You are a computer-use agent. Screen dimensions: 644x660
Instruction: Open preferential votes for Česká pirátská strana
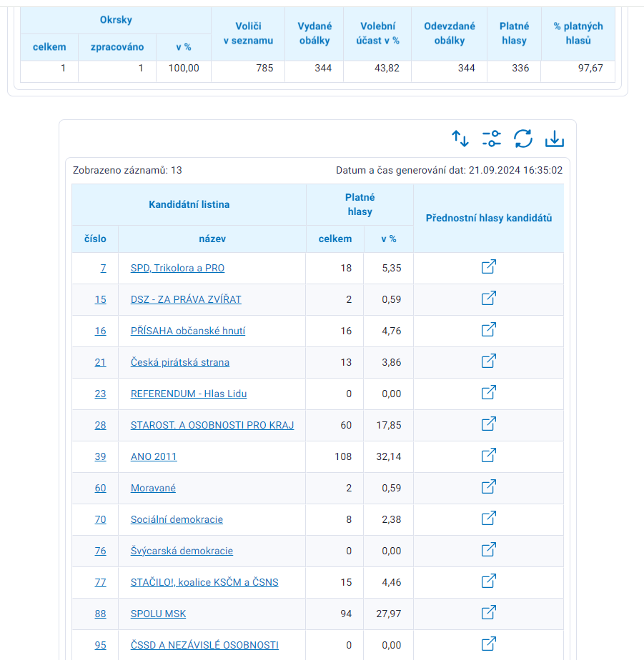489,361
